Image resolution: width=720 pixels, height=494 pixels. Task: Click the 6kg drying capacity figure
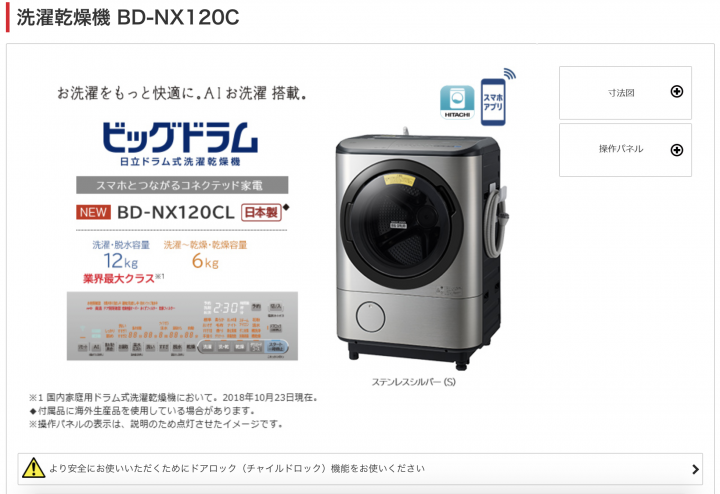[205, 261]
